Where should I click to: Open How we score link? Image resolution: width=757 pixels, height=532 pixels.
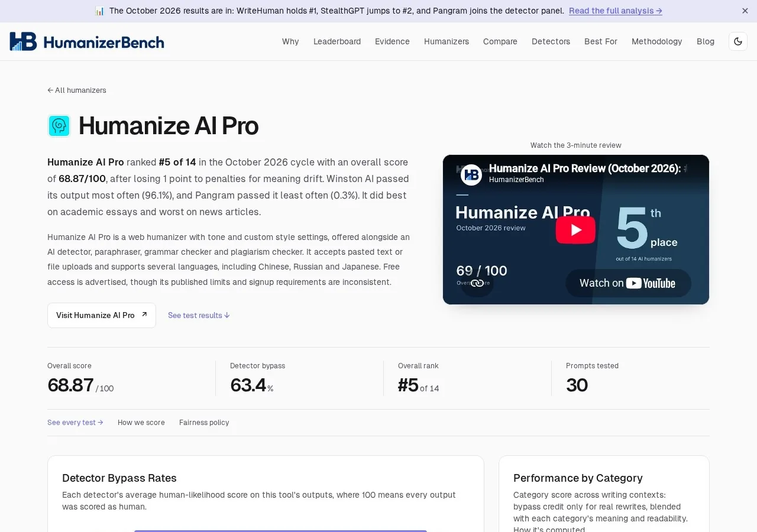(141, 423)
